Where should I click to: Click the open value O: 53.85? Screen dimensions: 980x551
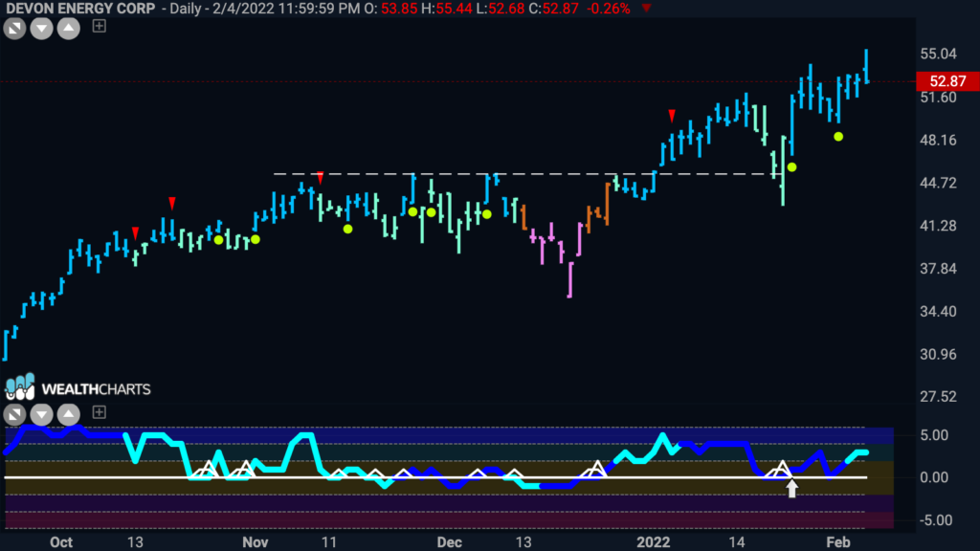[x=391, y=9]
